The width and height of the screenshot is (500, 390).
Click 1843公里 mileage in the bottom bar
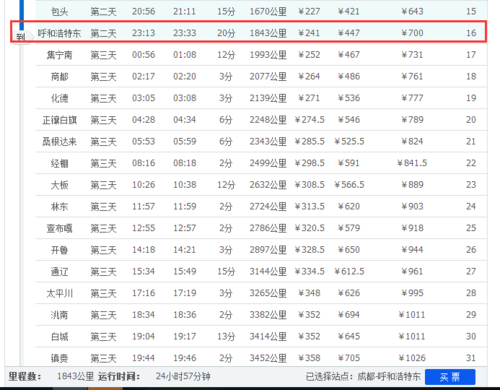tap(75, 377)
